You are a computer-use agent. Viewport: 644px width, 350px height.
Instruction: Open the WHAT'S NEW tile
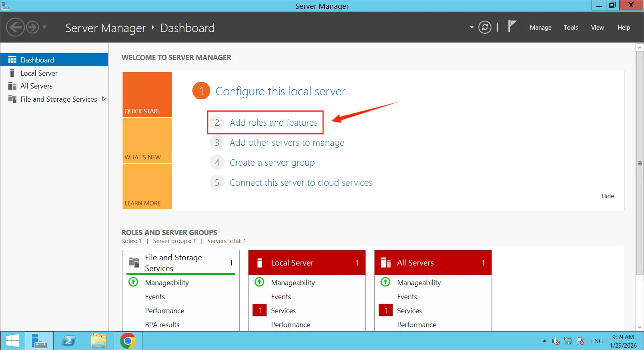[147, 141]
